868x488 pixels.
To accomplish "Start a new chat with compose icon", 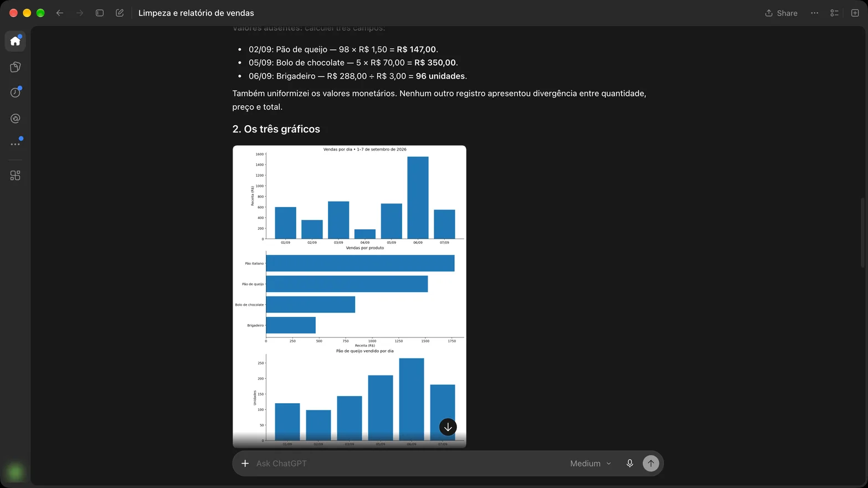I will (120, 13).
